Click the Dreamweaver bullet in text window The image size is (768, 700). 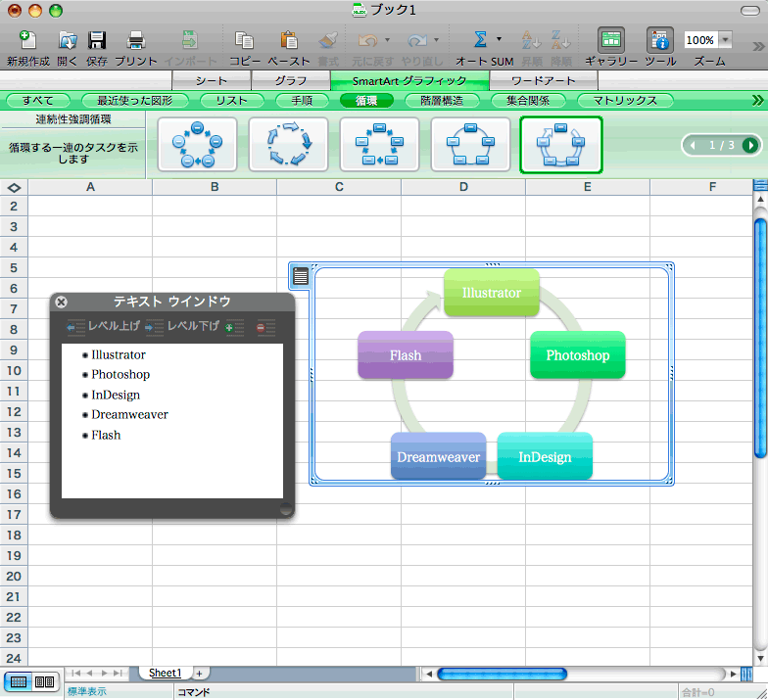pyautogui.click(x=129, y=415)
